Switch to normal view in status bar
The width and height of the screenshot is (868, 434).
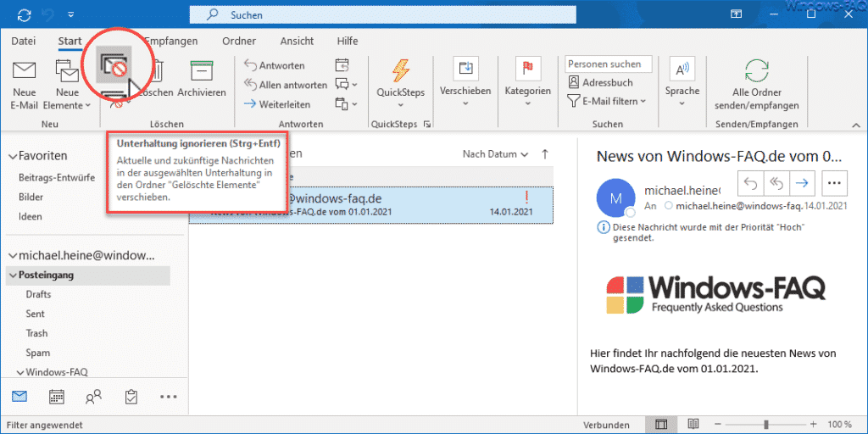click(660, 425)
